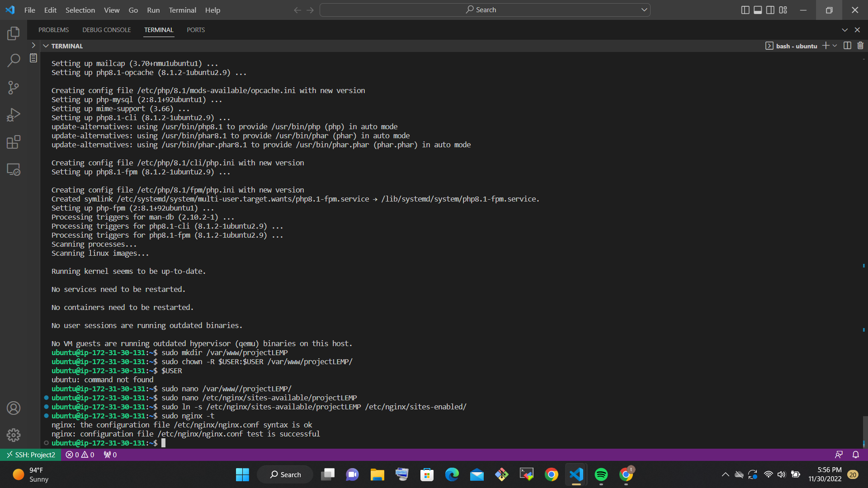868x488 pixels.
Task: Collapse the TERMINAL section chevron
Action: pyautogui.click(x=46, y=46)
